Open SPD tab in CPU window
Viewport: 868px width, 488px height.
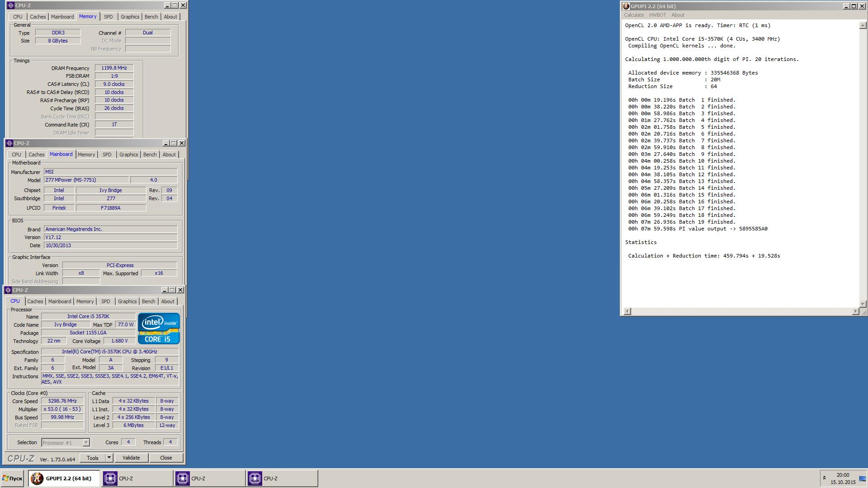[106, 301]
